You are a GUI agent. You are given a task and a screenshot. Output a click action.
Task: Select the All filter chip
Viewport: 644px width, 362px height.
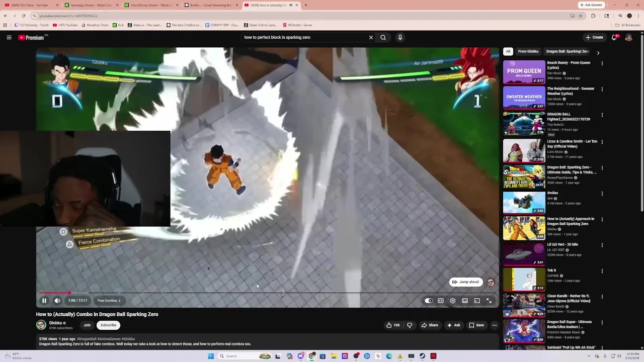508,51
